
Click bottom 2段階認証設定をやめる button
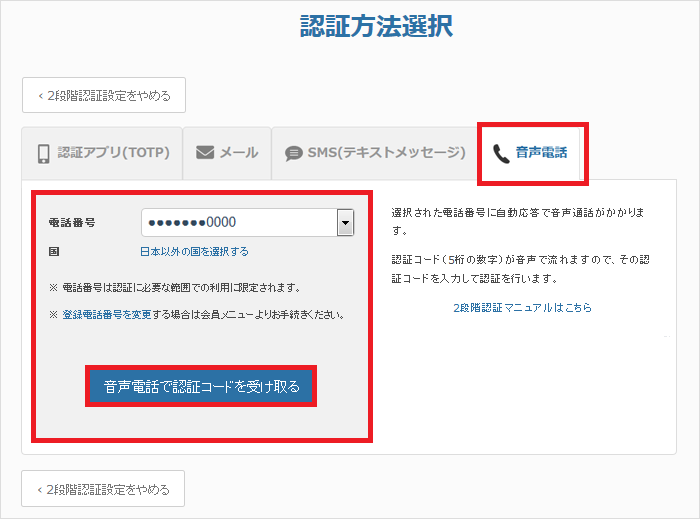(x=104, y=490)
